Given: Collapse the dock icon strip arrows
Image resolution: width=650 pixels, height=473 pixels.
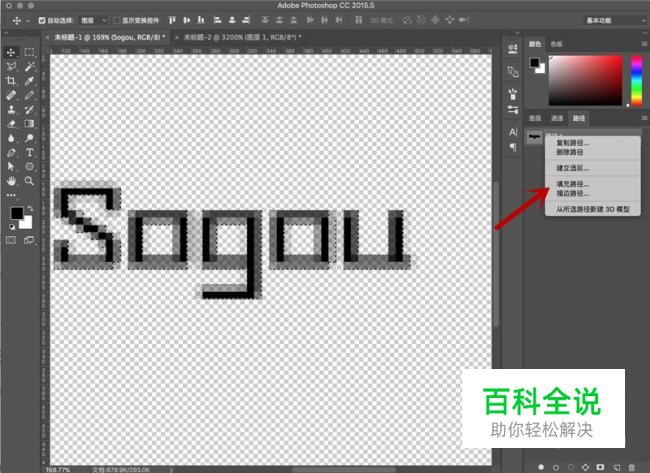Looking at the screenshot, I should click(x=517, y=33).
